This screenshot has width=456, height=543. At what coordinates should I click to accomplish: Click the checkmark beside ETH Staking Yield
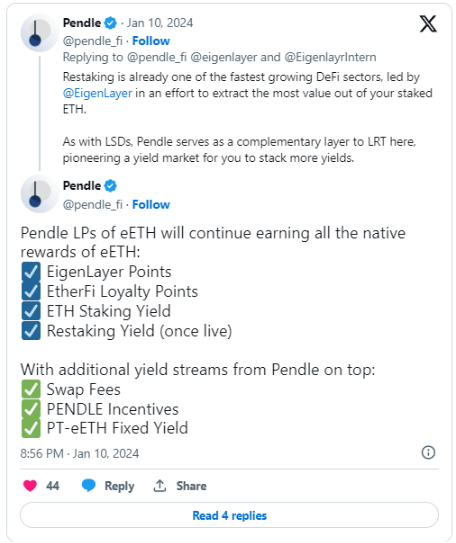[x=31, y=311]
